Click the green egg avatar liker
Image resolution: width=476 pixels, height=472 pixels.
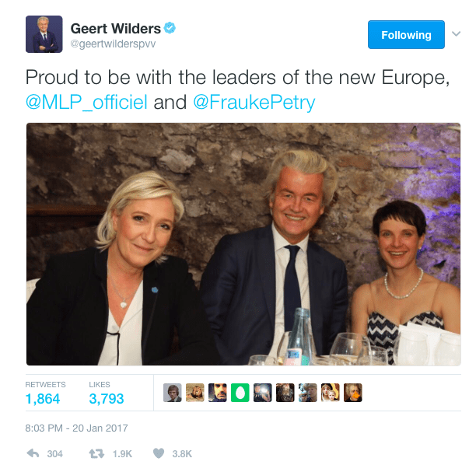240,393
